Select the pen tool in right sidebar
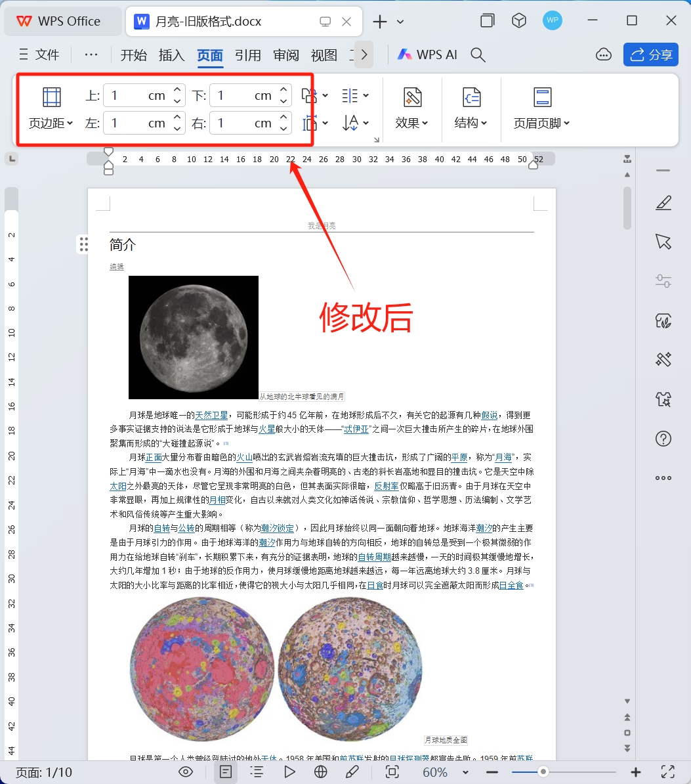 pyautogui.click(x=663, y=204)
